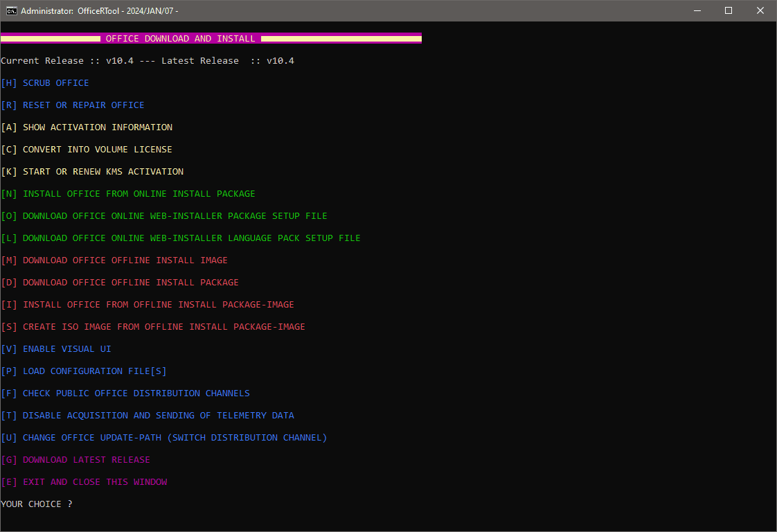Click the [I] INSTALL OFFICE FROM OFFLINE line
The width and height of the screenshot is (777, 532).
click(148, 304)
